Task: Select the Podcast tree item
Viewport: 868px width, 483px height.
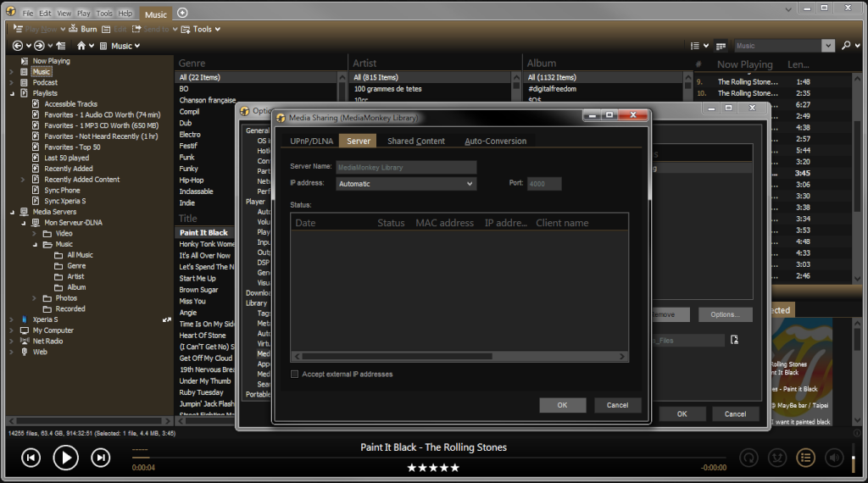Action: pyautogui.click(x=45, y=82)
